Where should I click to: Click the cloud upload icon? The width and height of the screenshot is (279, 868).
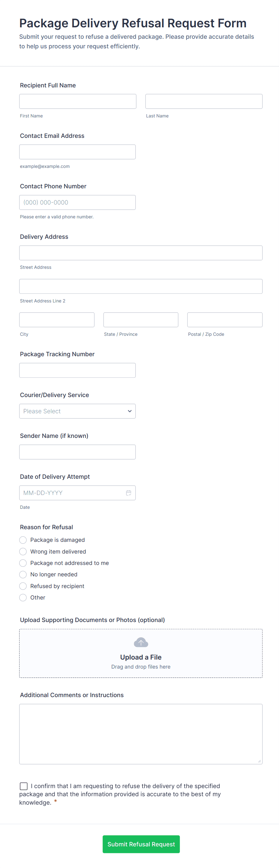pyautogui.click(x=141, y=642)
